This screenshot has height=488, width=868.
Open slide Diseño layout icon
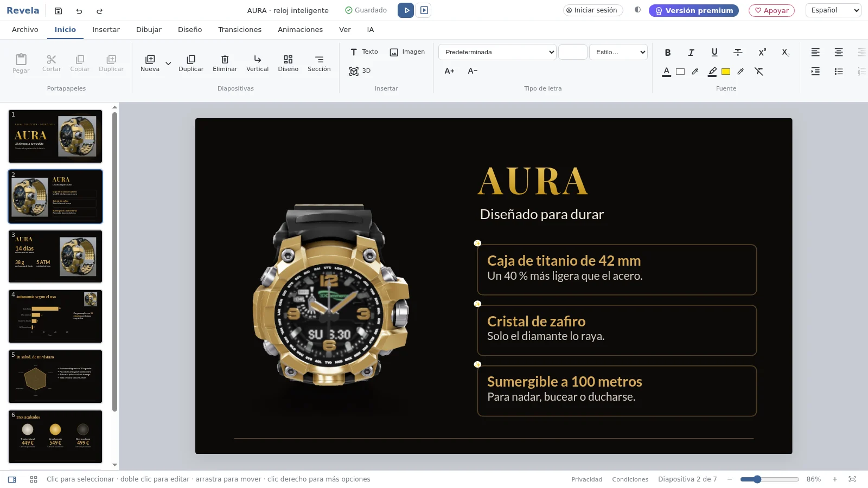click(x=288, y=63)
